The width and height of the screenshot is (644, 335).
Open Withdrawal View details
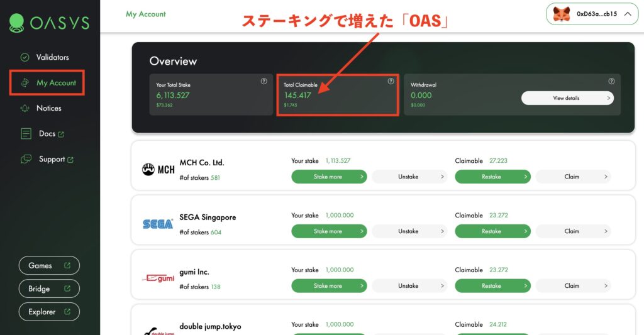(567, 98)
